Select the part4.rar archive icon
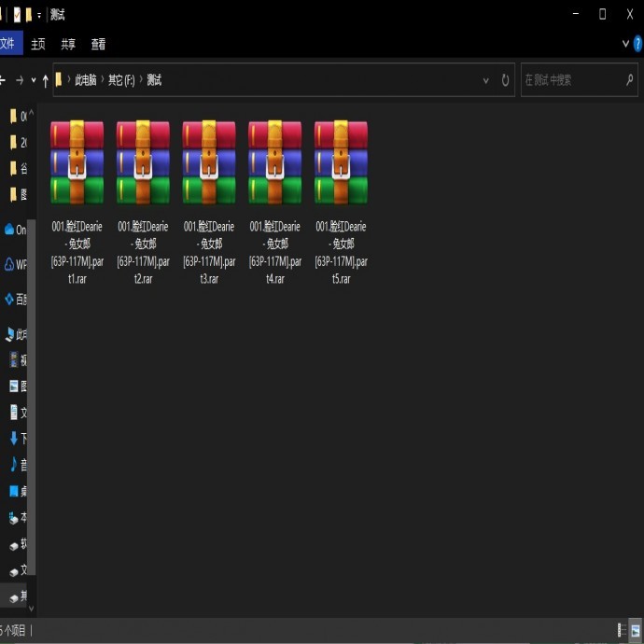The image size is (644, 644). coord(275,162)
